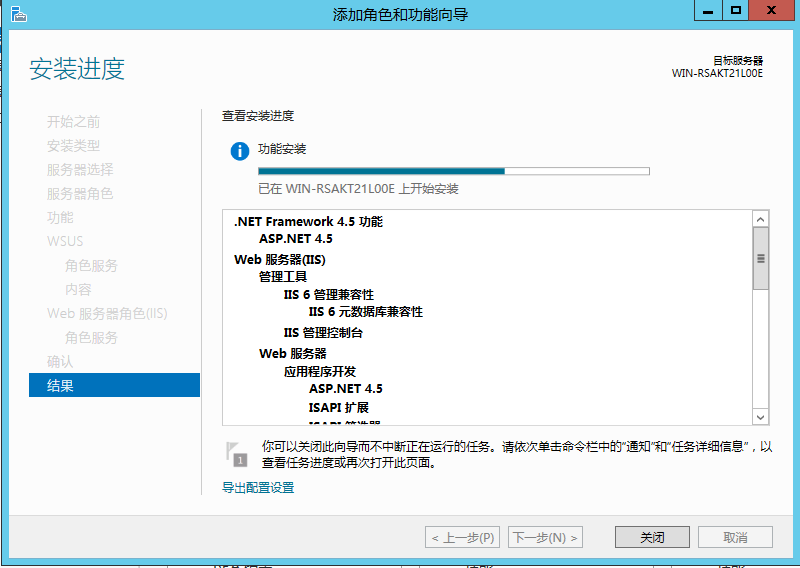Image resolution: width=800 pixels, height=568 pixels.
Task: Open the 导出配置设置 link
Action: coord(258,487)
